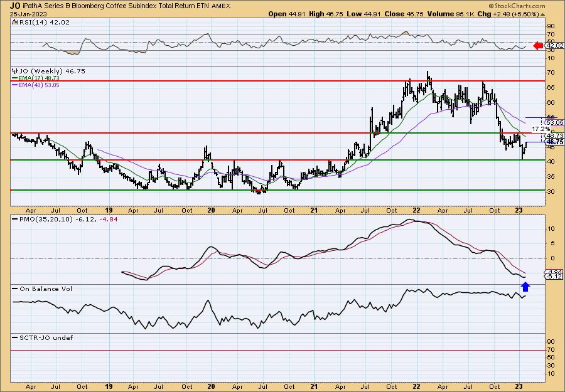Click the SCTR-JO undef label

(x=46, y=337)
